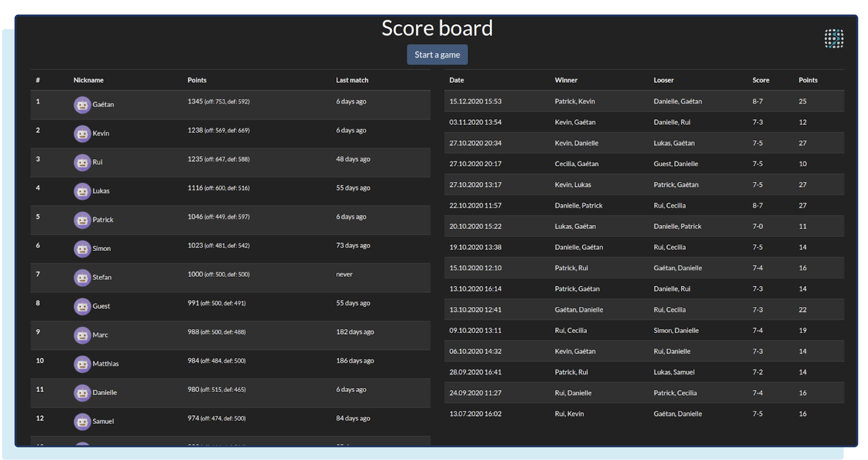Viewport: 868px width, 460px height.
Task: Select the Last match column header
Action: (352, 80)
